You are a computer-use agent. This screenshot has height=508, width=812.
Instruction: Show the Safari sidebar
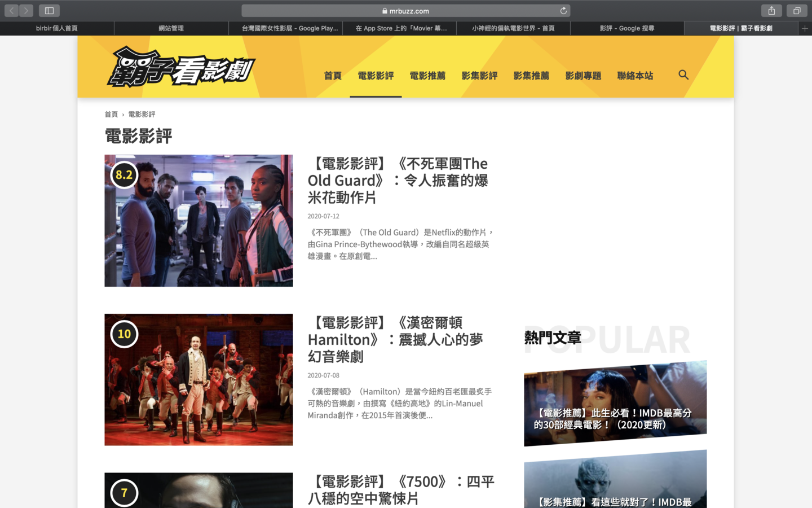pos(49,11)
